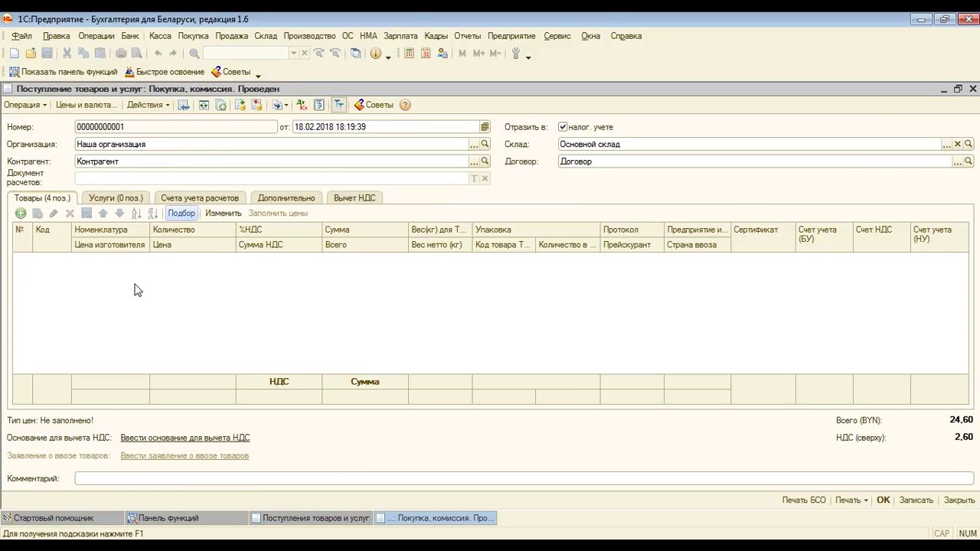Screen dimensions: 980x551
Task: Click the Print icon in main toolbar
Action: [x=120, y=54]
